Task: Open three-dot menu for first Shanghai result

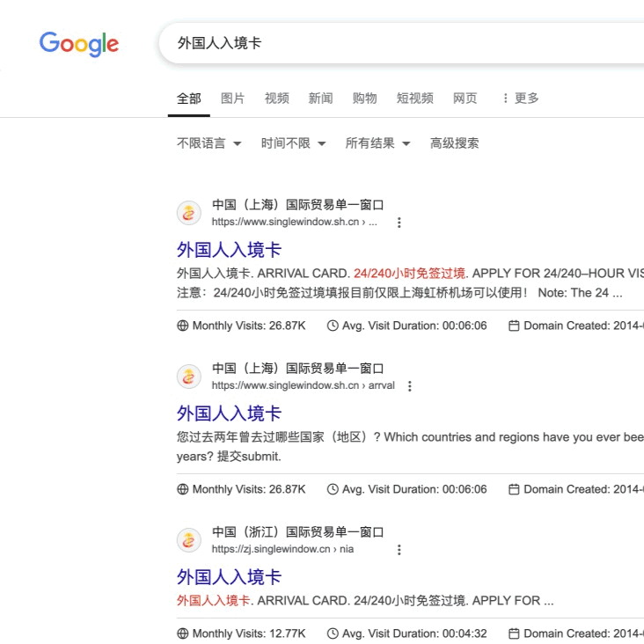Action: point(399,223)
